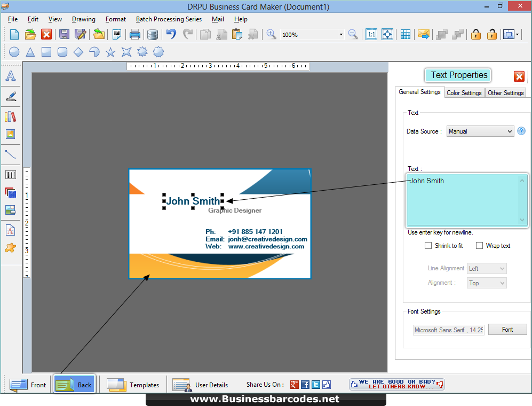Open the database icon in toolbar
532x406 pixels.
[x=153, y=34]
